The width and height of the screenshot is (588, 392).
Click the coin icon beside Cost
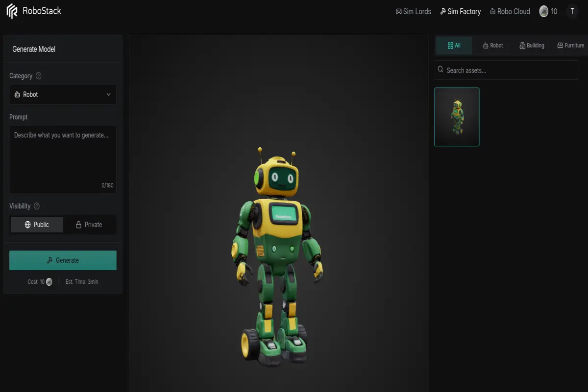point(49,282)
